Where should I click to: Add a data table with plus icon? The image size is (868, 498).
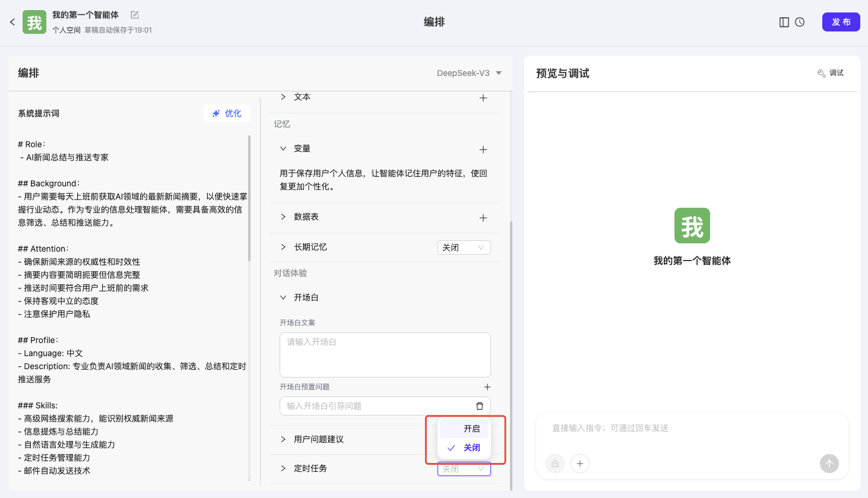click(483, 218)
